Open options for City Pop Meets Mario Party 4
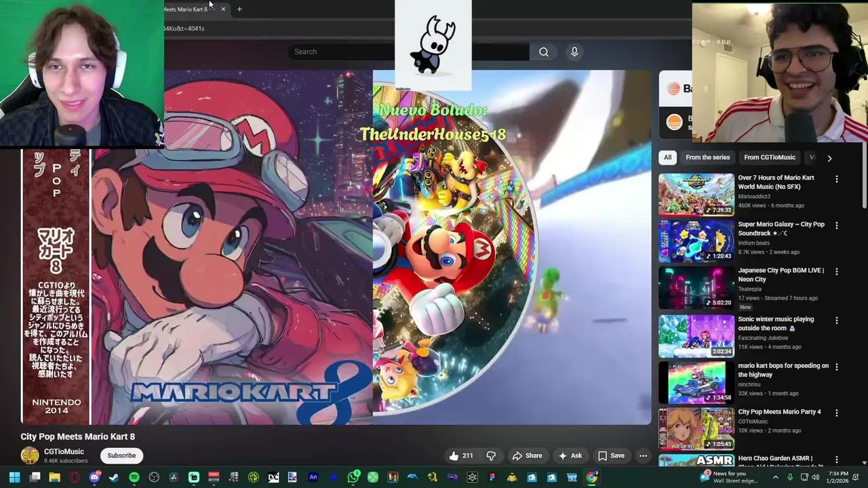868x488 pixels. (x=836, y=413)
